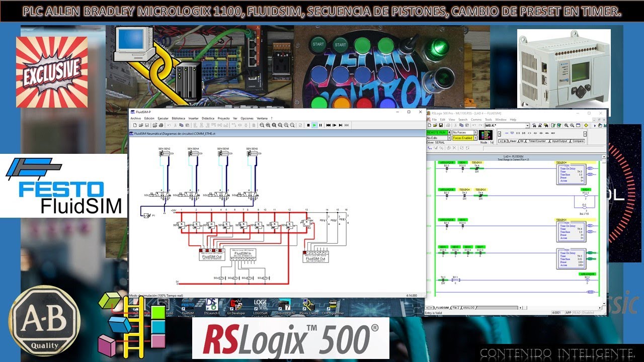Click the single step simulation button in FluidSIM

(x=334, y=125)
